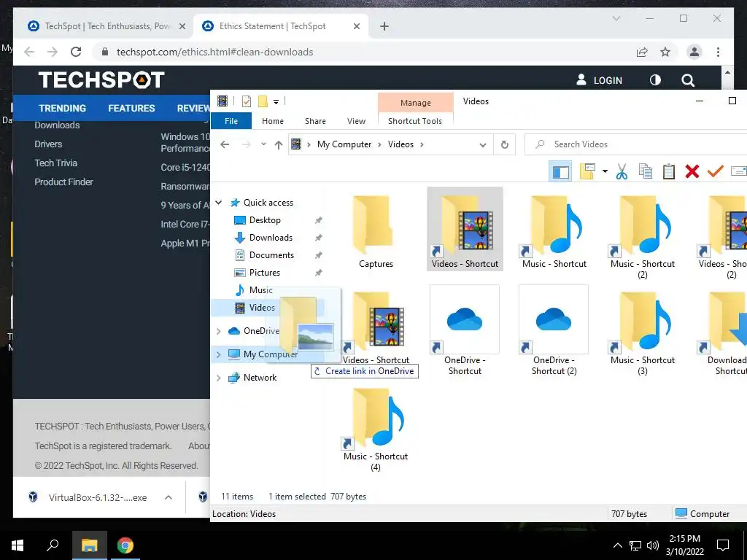Open the File tab in Explorer
This screenshot has height=560, width=747.
pyautogui.click(x=231, y=121)
